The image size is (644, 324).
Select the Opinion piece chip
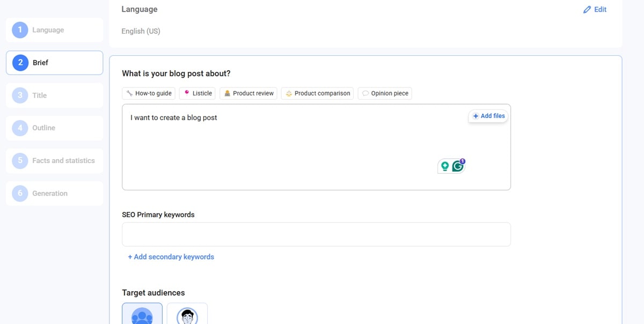coord(385,93)
